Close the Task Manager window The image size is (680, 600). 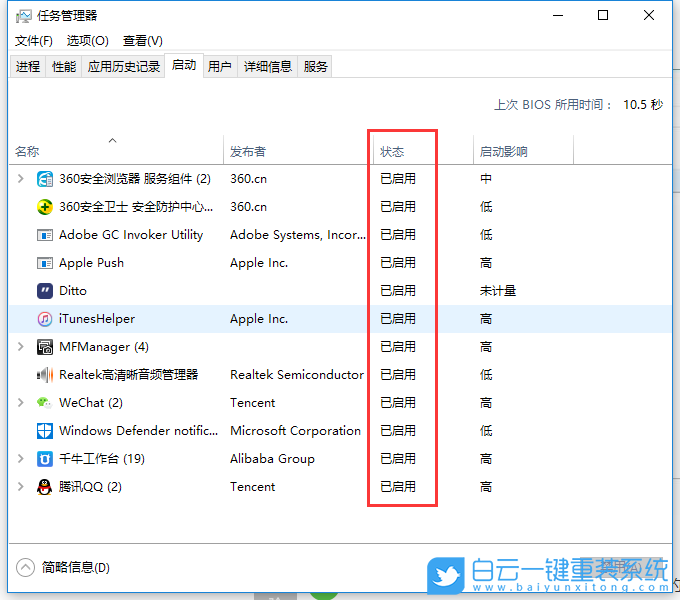[649, 16]
